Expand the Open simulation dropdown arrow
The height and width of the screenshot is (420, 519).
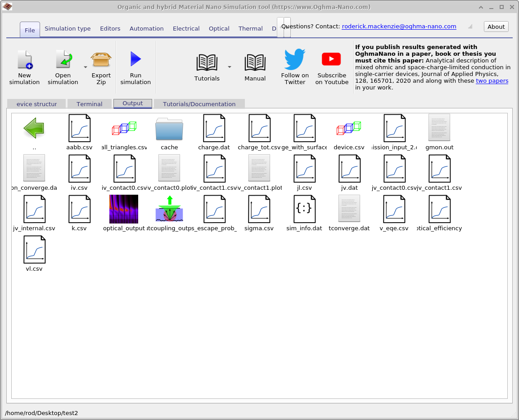click(86, 67)
